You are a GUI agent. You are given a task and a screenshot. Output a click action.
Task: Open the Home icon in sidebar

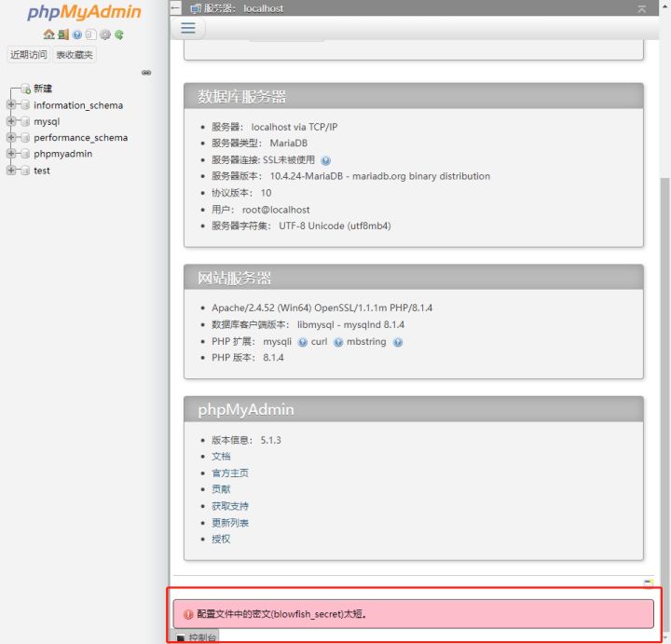48,34
